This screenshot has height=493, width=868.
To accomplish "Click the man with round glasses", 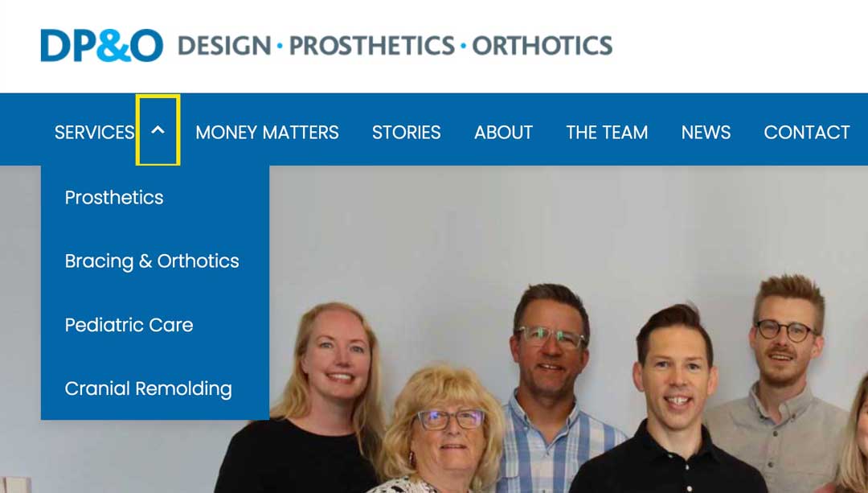I will [786, 338].
